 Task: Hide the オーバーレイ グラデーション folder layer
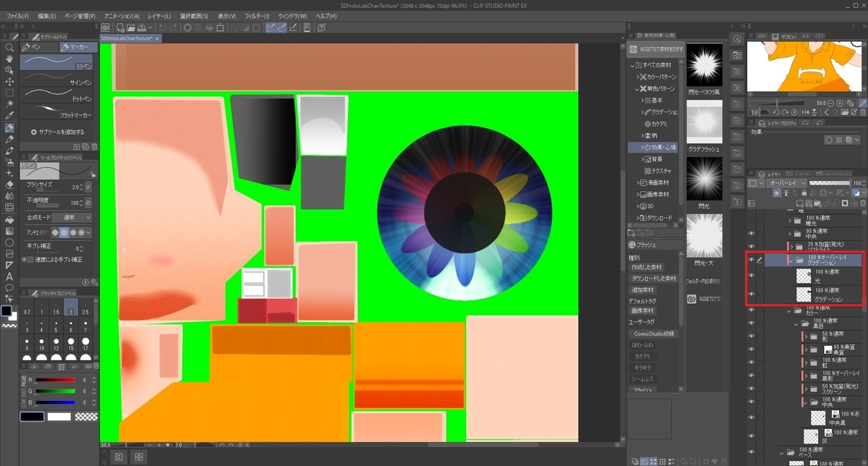tap(751, 259)
